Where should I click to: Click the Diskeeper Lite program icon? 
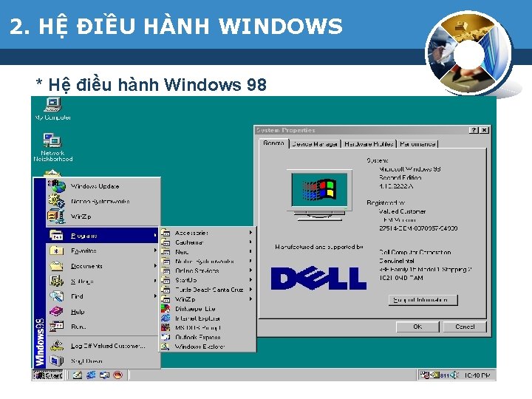(166, 309)
